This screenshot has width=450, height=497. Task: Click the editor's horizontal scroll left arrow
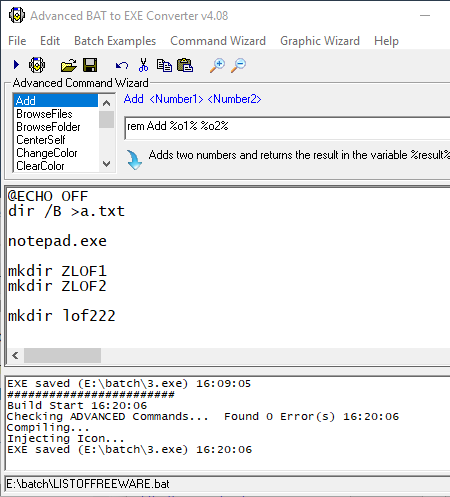pos(15,355)
